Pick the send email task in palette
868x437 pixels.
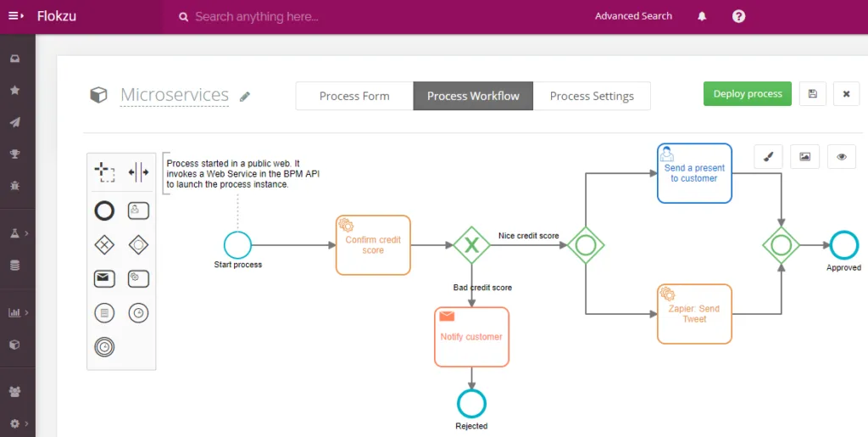click(x=104, y=278)
